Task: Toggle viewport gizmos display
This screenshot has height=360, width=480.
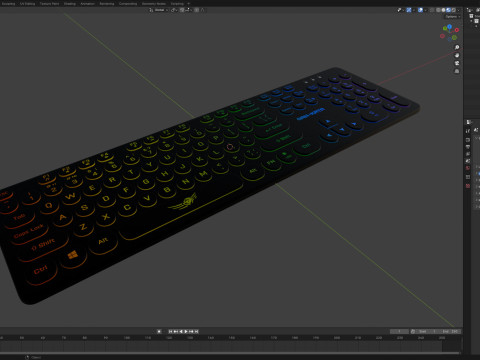Action: 409,10
